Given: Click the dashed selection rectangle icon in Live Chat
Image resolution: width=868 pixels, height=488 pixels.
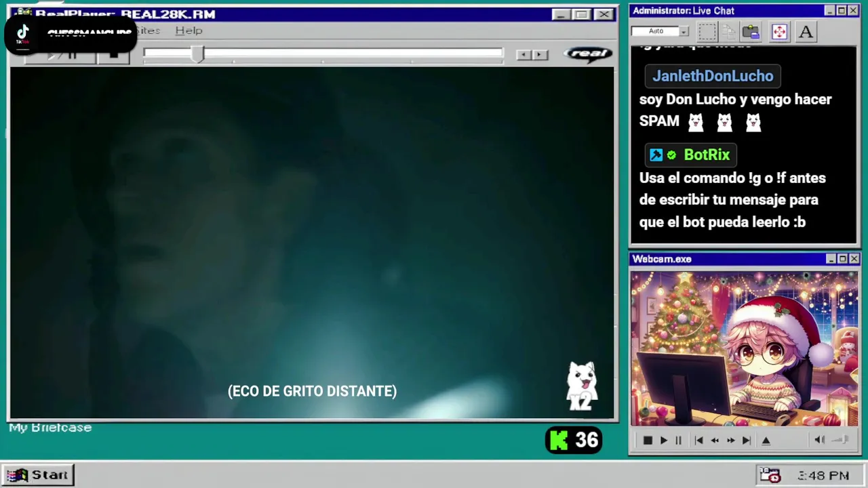Looking at the screenshot, I should click(x=707, y=31).
